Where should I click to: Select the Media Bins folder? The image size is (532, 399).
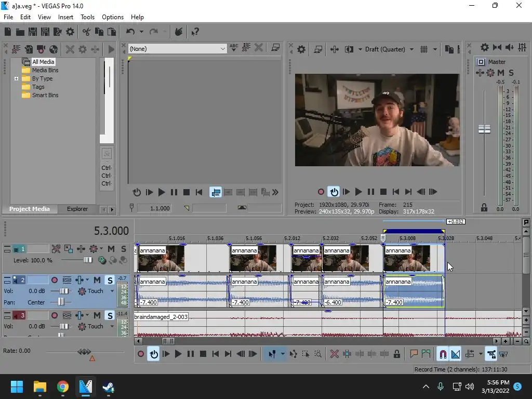tap(45, 70)
